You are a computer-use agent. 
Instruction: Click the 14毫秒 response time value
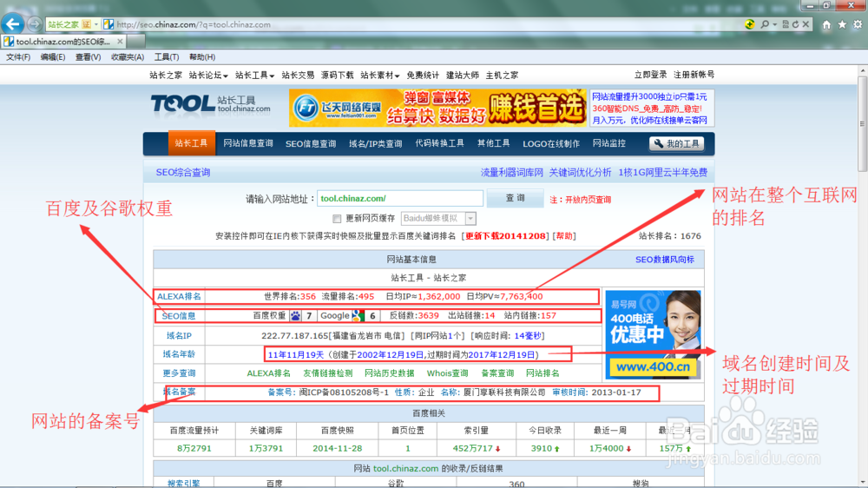point(527,336)
